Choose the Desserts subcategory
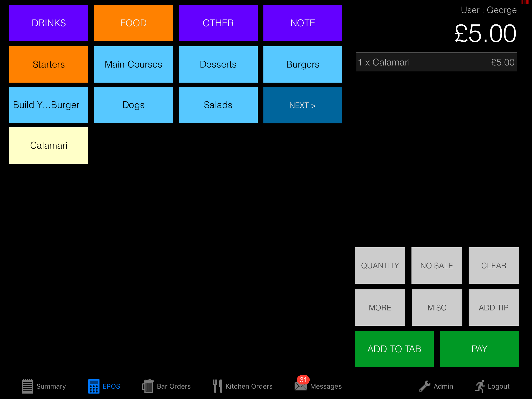This screenshot has width=532, height=399. point(218,64)
